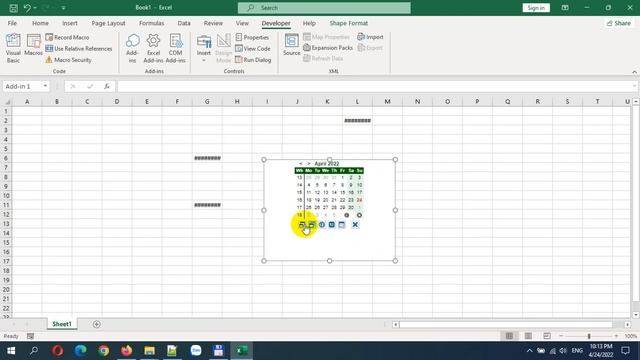Expand the formula bar
Viewport: 640px width, 360px height.
(x=634, y=86)
